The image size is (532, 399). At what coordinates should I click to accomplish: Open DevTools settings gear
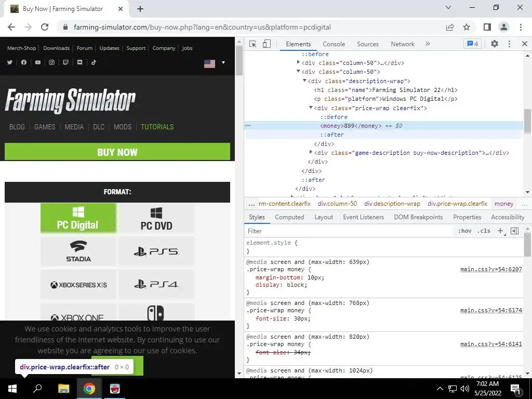click(495, 44)
